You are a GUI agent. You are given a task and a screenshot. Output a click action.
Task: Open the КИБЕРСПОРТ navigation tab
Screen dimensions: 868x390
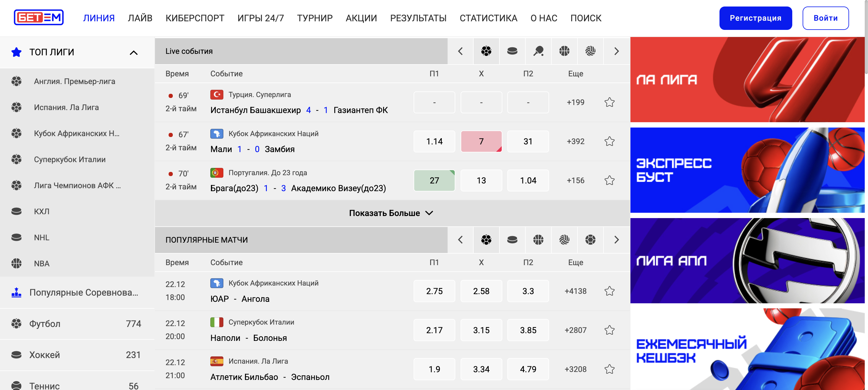pyautogui.click(x=195, y=18)
